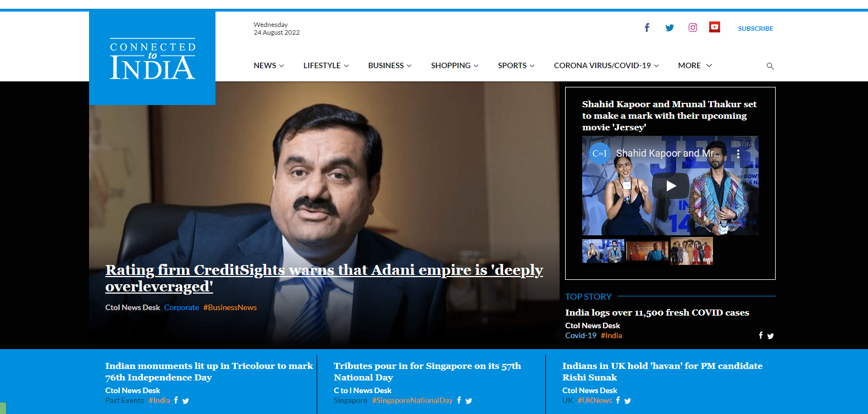
Task: Open the Adani CreditSights headline article
Action: point(324,278)
